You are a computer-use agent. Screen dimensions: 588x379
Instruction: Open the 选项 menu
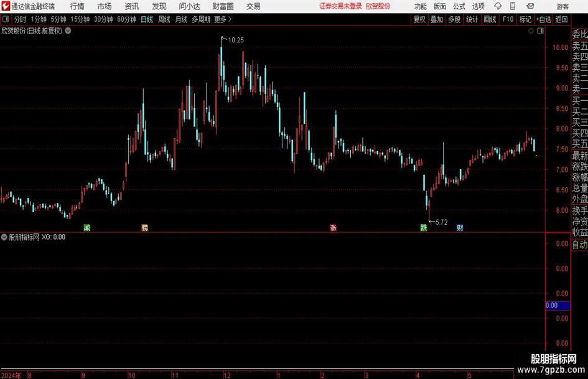click(478, 6)
